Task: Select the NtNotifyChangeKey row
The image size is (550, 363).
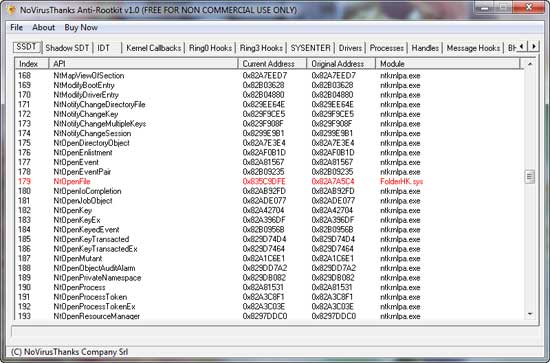Action: (269, 114)
